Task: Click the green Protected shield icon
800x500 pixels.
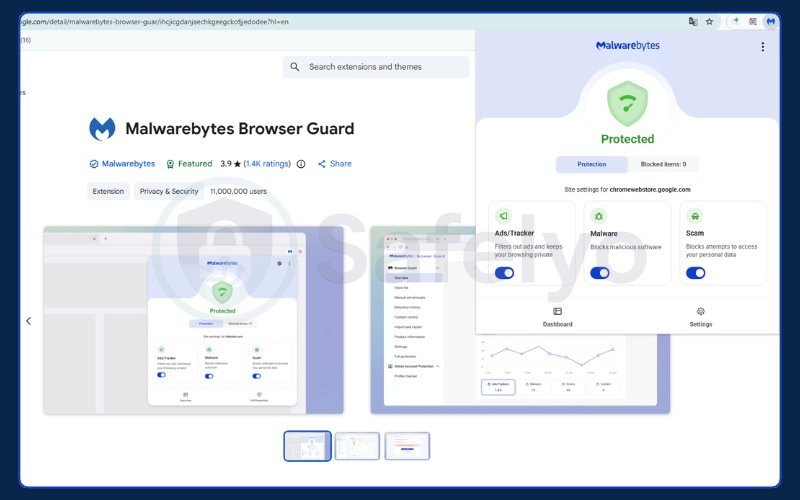Action: point(627,104)
